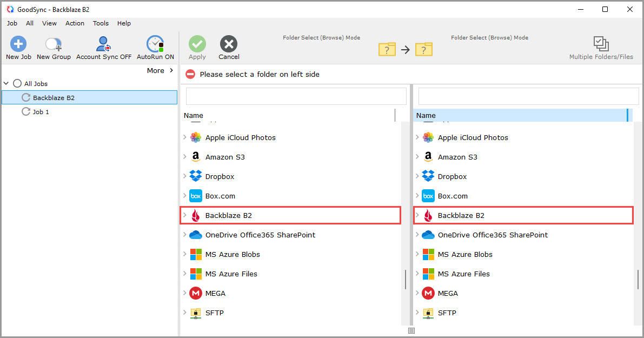Viewport: 644px width, 338px height.
Task: Toggle Account Sync OFF icon
Action: coord(103,44)
